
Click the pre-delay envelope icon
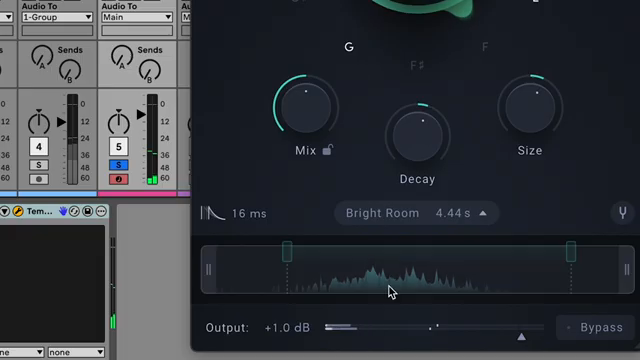coord(212,213)
